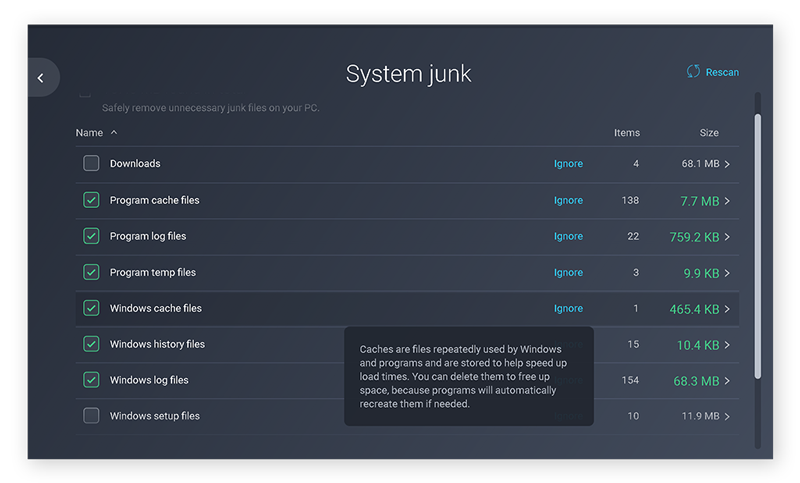Sort by the Size column header
Viewport: 800px width, 483px height.
708,133
